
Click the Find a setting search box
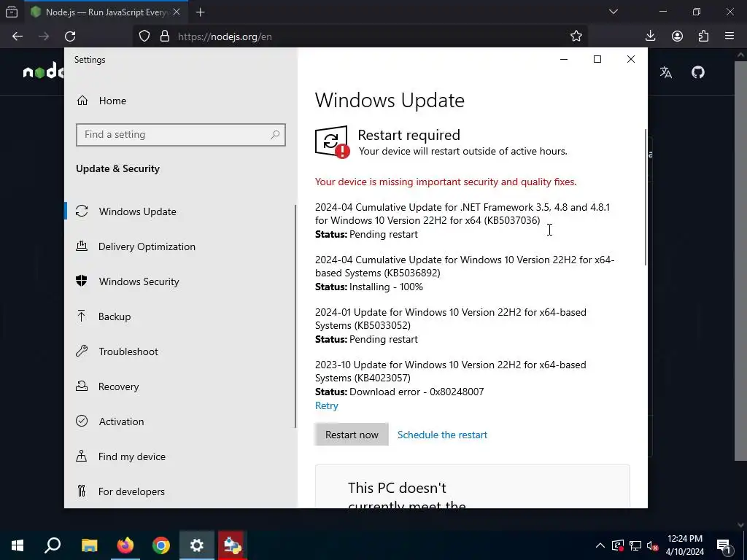(x=181, y=135)
